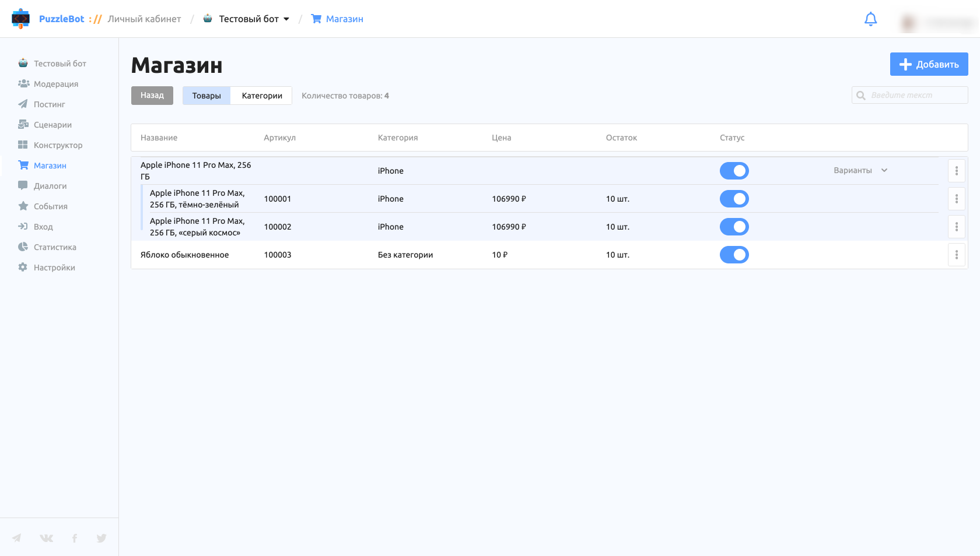Open Настройки in the sidebar

click(54, 268)
